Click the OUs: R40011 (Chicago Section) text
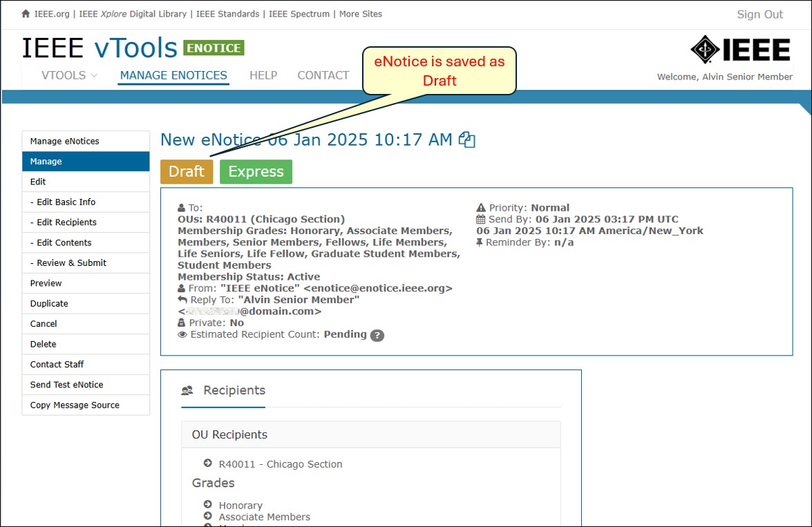The width and height of the screenshot is (812, 527). pos(261,220)
